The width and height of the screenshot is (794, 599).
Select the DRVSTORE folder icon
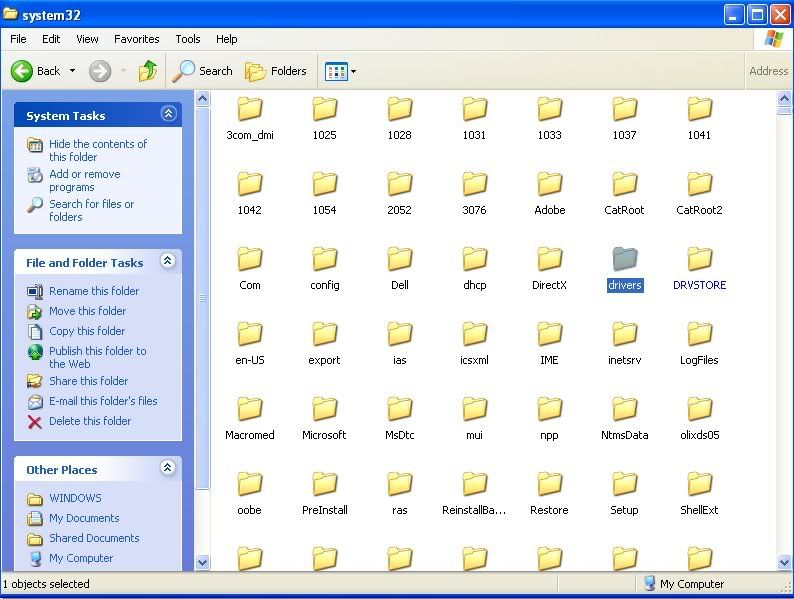click(x=700, y=259)
